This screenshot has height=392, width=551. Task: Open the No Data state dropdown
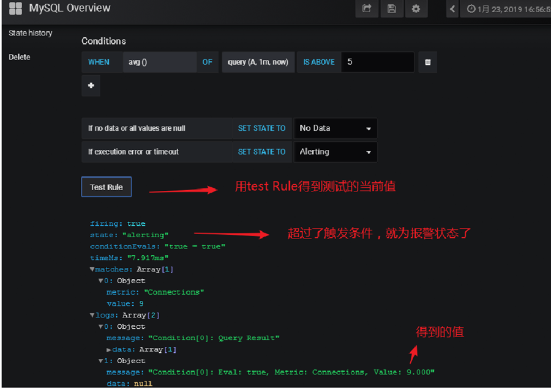pyautogui.click(x=335, y=128)
